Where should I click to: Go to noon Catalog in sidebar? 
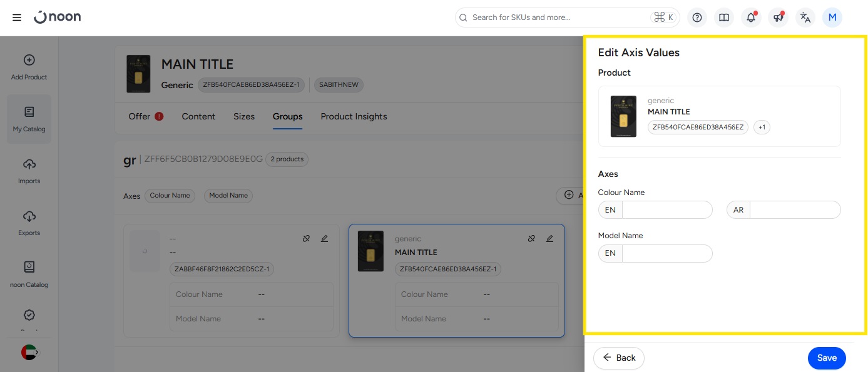tap(29, 275)
